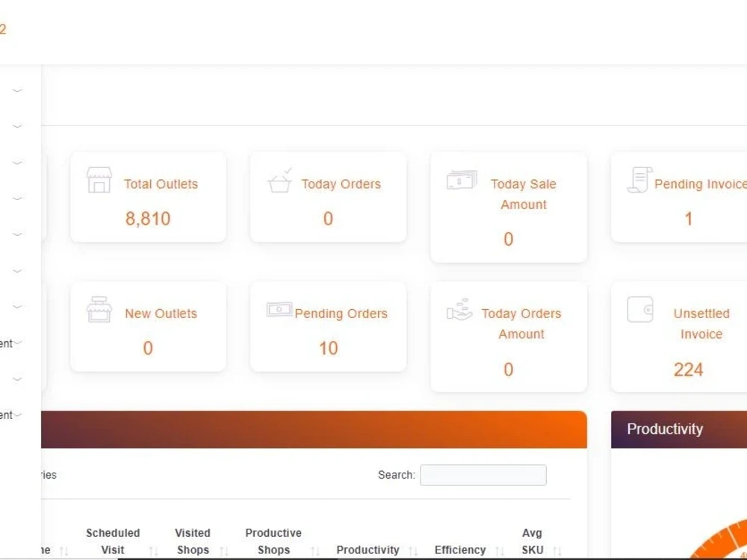Click the Pending Orders banknote icon

(x=279, y=310)
